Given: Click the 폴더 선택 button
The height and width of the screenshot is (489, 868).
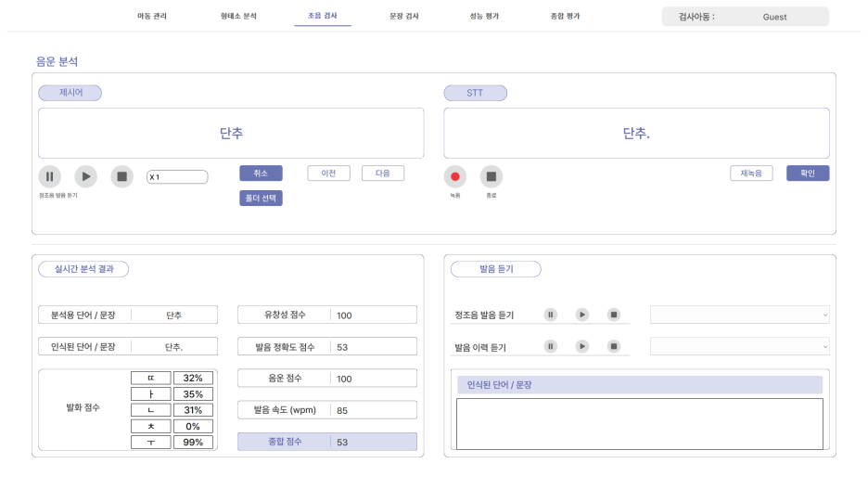Looking at the screenshot, I should tap(261, 198).
